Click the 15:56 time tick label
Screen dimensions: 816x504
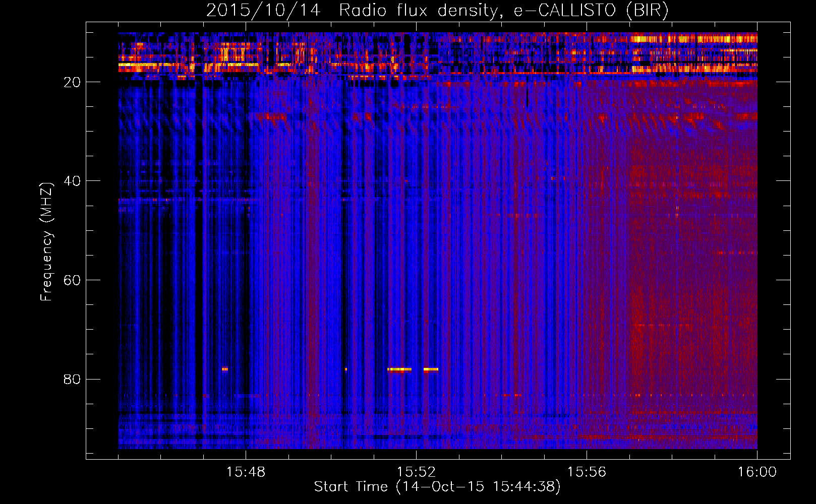pos(587,472)
